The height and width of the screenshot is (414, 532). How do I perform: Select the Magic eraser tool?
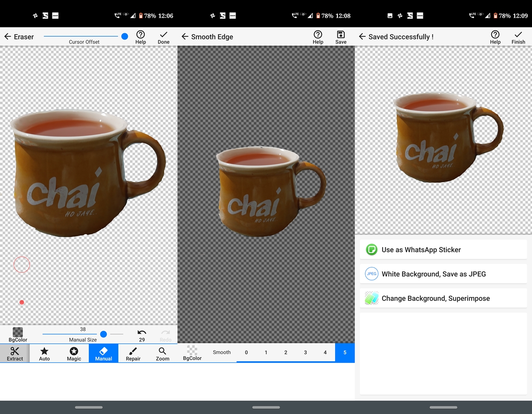74,353
